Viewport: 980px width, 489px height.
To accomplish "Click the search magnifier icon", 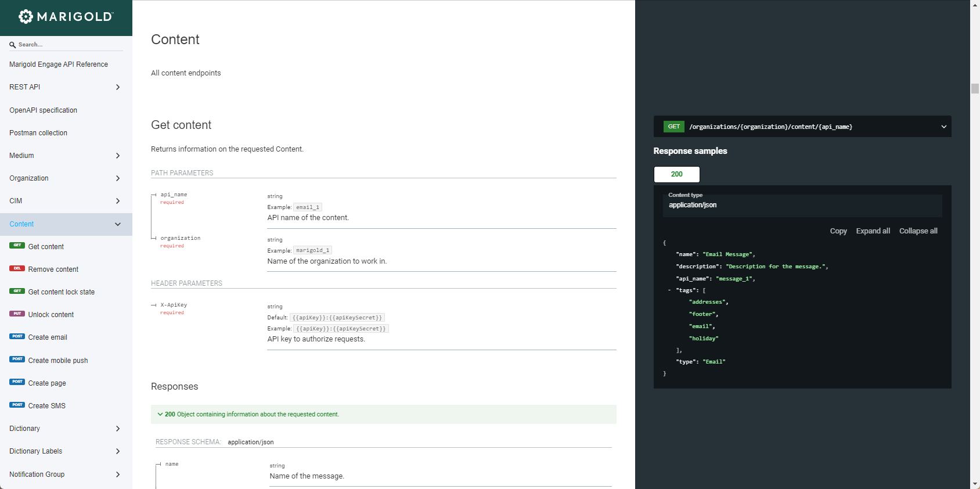I will (12, 45).
